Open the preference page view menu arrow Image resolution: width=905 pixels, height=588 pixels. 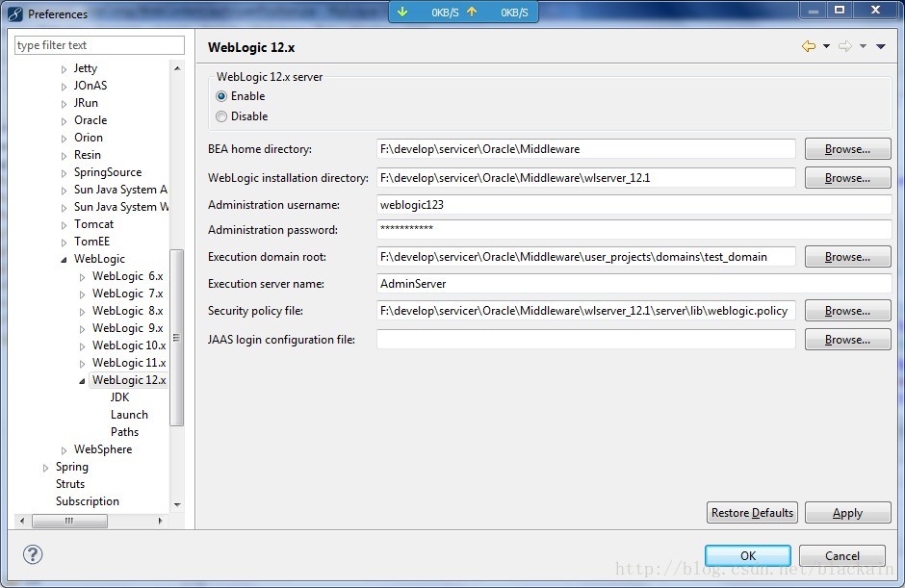coord(881,46)
